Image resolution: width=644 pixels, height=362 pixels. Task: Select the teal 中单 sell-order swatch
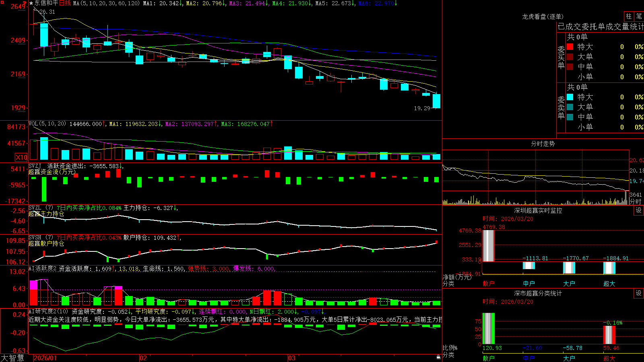pyautogui.click(x=570, y=117)
